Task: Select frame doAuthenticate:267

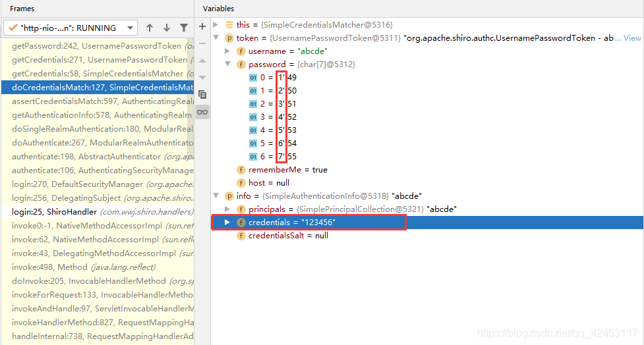Action: [98, 143]
